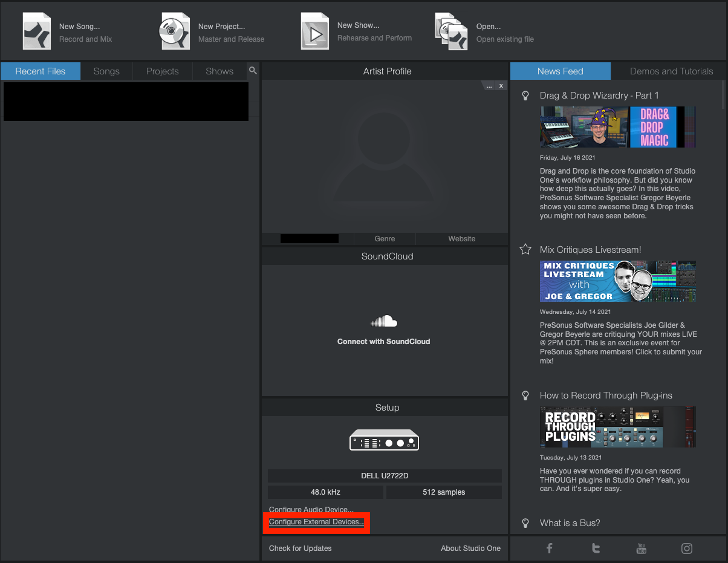Screen dimensions: 728x563
Task: Click the Wednesday, July 14 2021 date
Action: (575, 312)
